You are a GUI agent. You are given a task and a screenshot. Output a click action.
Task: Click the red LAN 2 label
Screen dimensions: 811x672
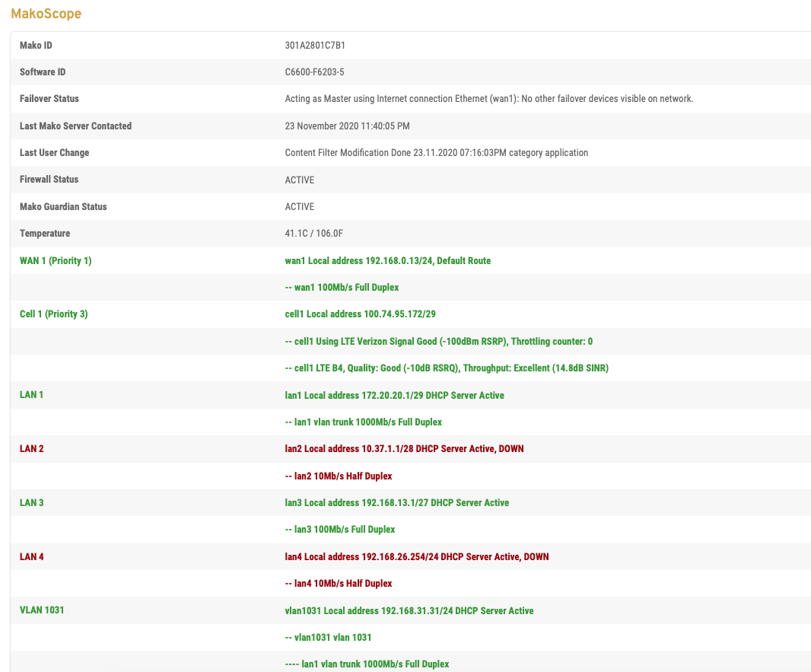(x=32, y=449)
